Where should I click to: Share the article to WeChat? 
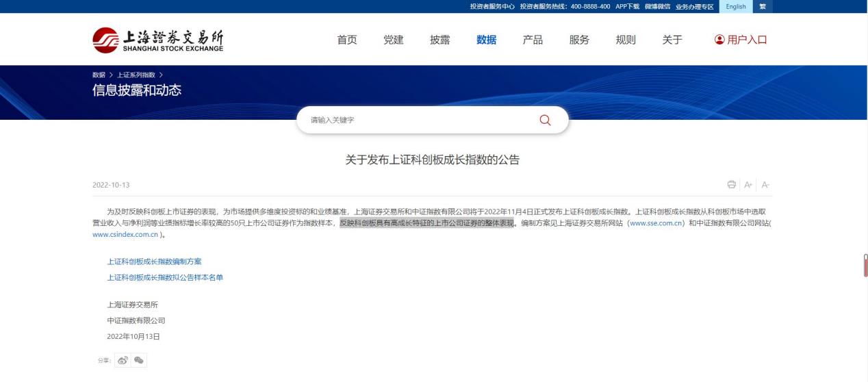tap(139, 360)
